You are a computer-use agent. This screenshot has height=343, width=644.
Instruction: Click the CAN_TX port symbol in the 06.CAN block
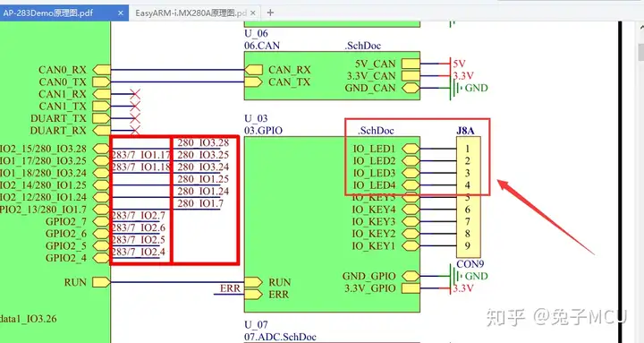[253, 81]
